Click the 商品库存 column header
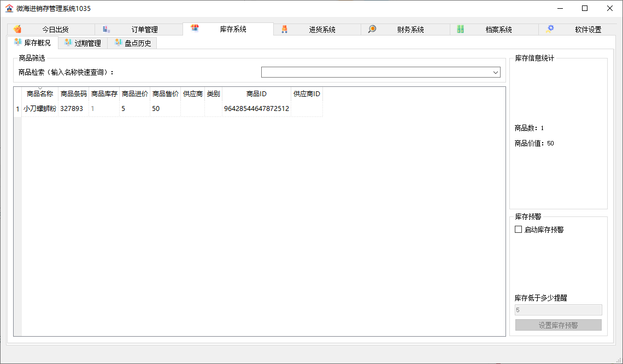Screen dimensions: 623x364 [104, 94]
